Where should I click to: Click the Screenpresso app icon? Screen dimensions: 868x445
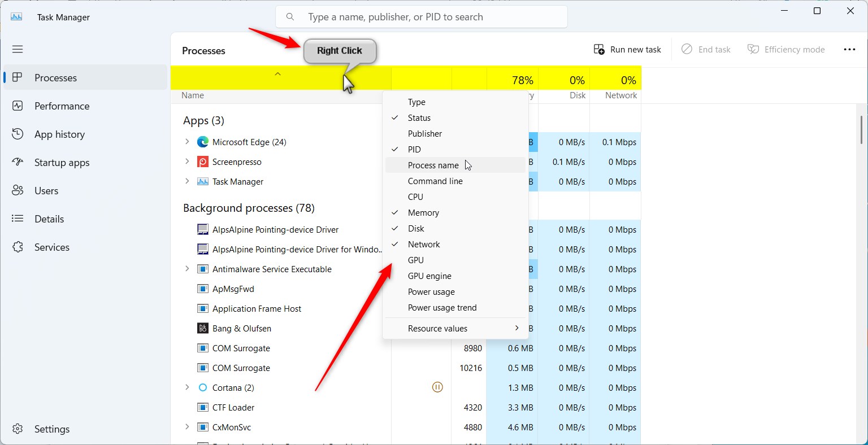click(x=203, y=162)
